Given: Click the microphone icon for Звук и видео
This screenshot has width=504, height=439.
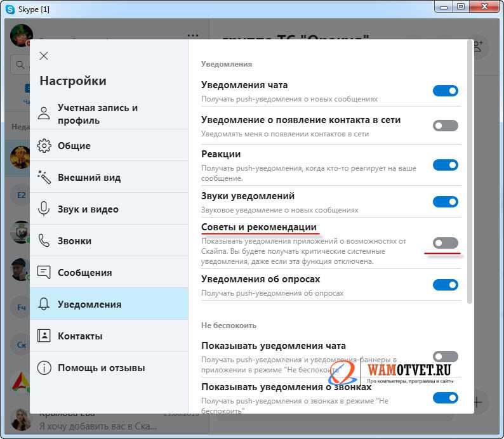Looking at the screenshot, I should pos(44,209).
